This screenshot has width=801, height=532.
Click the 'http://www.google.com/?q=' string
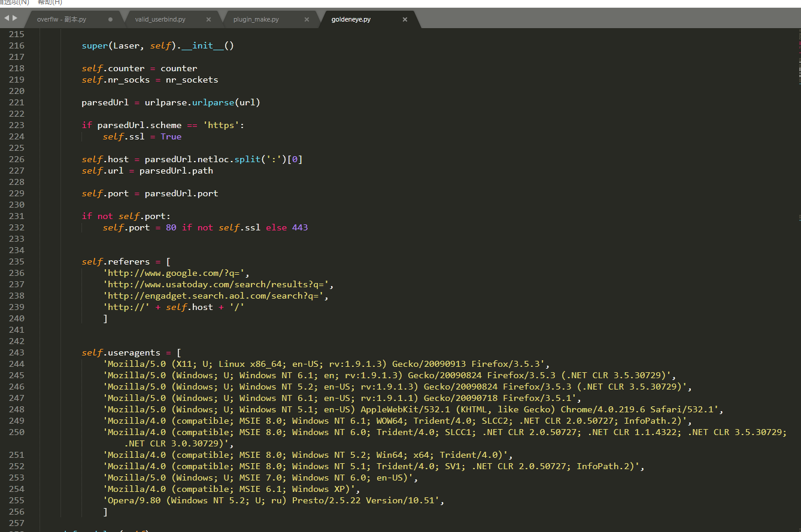(x=174, y=273)
